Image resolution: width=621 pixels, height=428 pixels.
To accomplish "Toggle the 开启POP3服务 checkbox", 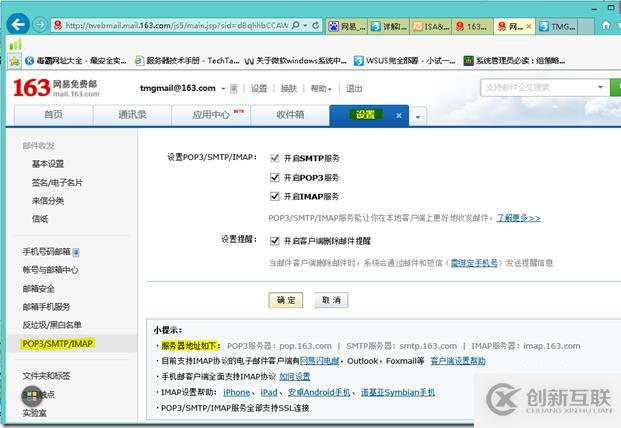I will 274,177.
